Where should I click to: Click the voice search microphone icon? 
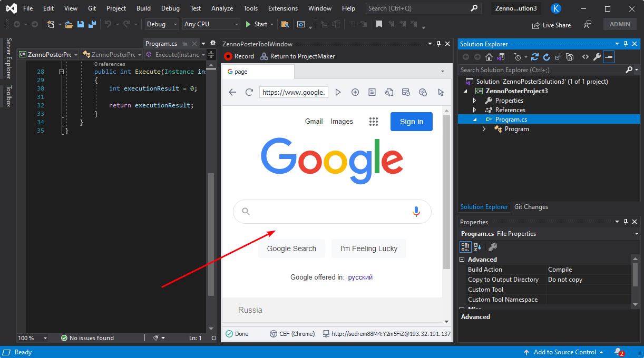tap(416, 212)
